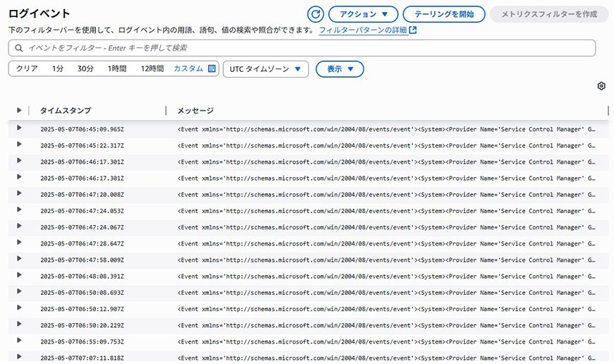This screenshot has width=614, height=364.
Task: Expand the log event at 07:07:11.818Z
Action: pos(19,356)
